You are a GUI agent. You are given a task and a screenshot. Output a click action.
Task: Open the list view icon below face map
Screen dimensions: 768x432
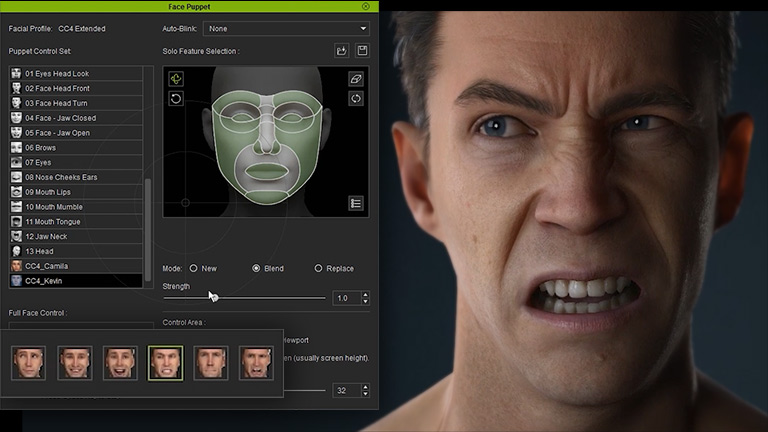(356, 203)
